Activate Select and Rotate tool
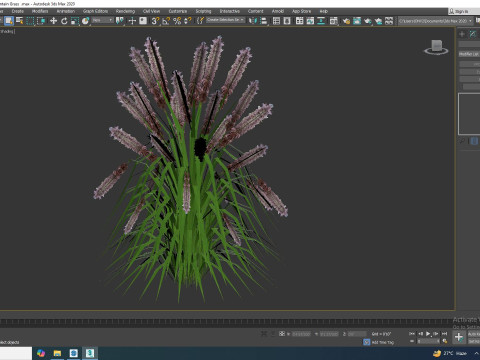Screen dimensions: 480x360 click(x=64, y=21)
